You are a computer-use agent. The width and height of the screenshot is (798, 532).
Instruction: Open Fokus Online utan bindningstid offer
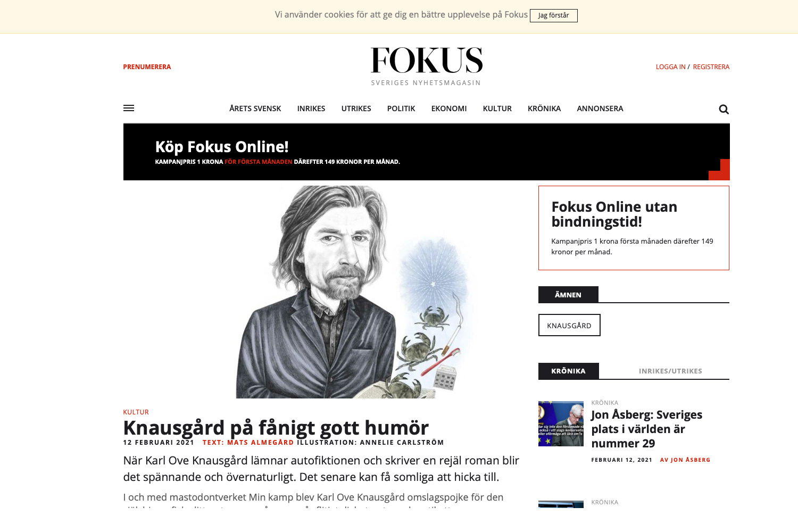634,228
